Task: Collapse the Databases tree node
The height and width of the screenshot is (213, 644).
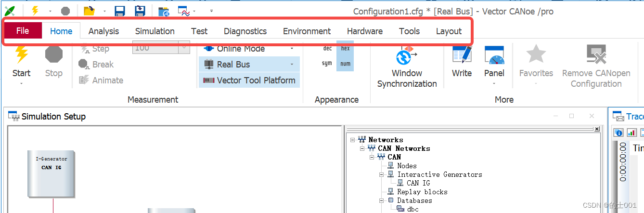Action: tap(381, 200)
